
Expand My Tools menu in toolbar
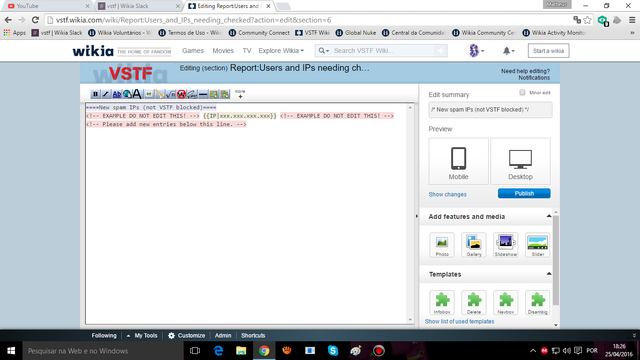(142, 336)
